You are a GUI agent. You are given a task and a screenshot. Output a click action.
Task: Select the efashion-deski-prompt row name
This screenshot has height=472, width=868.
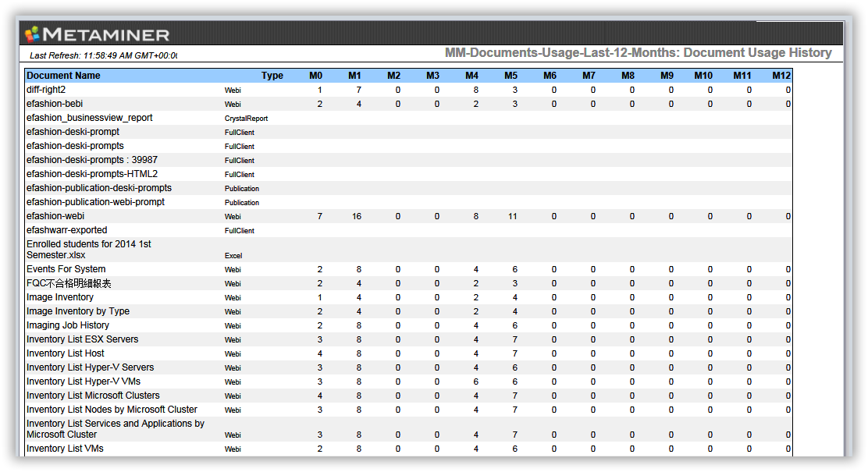click(73, 132)
